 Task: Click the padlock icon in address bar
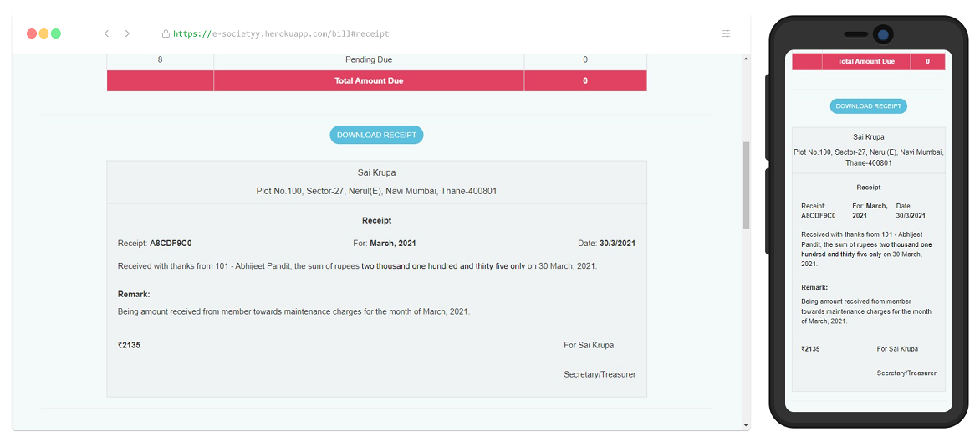[x=166, y=33]
